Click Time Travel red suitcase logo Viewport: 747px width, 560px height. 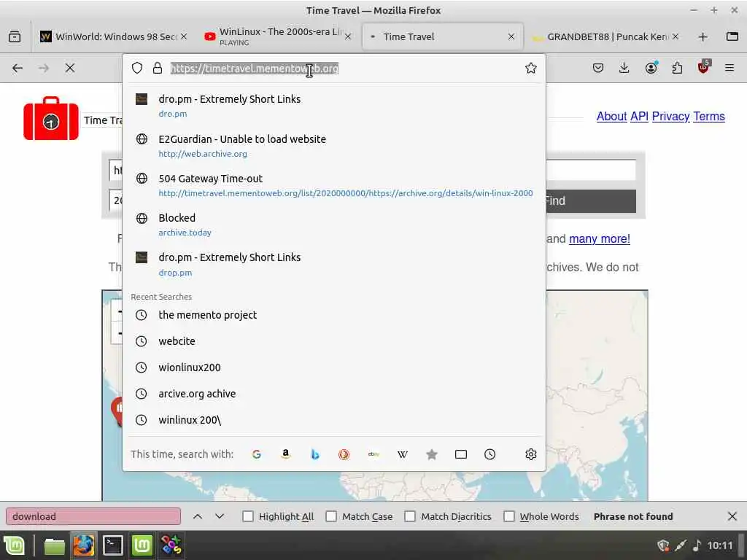(x=51, y=119)
